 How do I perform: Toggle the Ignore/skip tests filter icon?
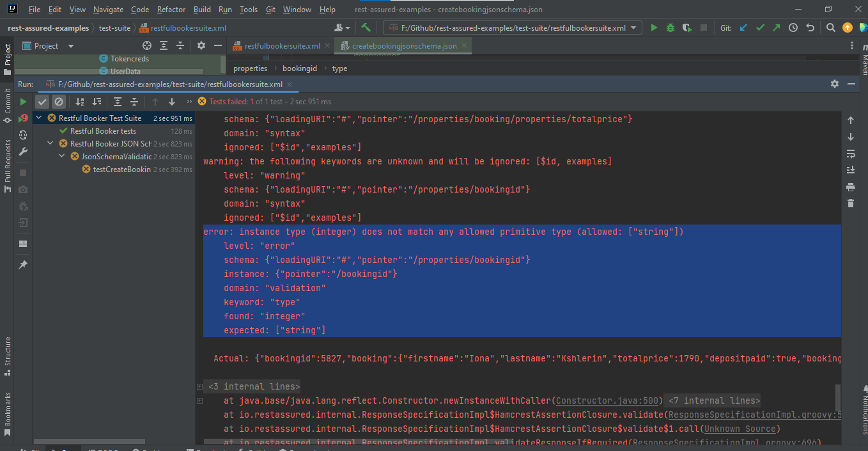coord(59,101)
